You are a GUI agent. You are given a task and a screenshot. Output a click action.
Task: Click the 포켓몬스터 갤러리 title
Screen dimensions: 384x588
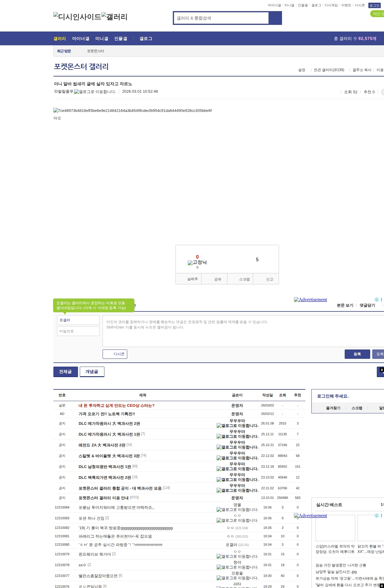(x=81, y=67)
